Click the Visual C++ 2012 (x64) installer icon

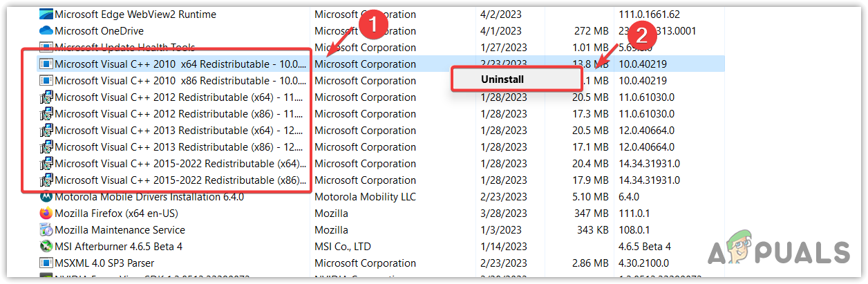click(x=46, y=97)
